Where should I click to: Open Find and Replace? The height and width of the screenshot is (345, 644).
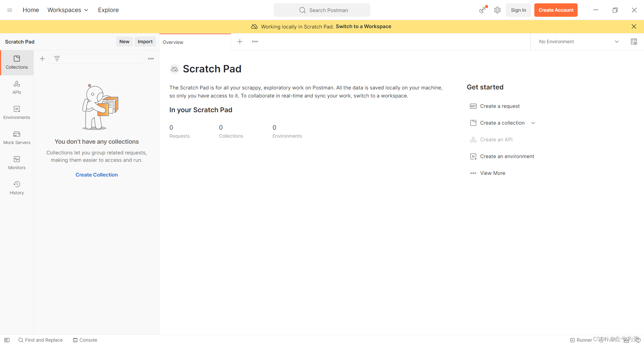[41, 340]
